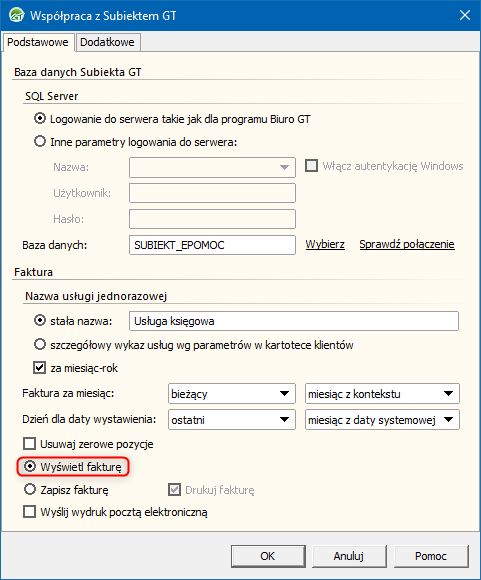Expand the ostatni day dropdown

click(x=232, y=419)
